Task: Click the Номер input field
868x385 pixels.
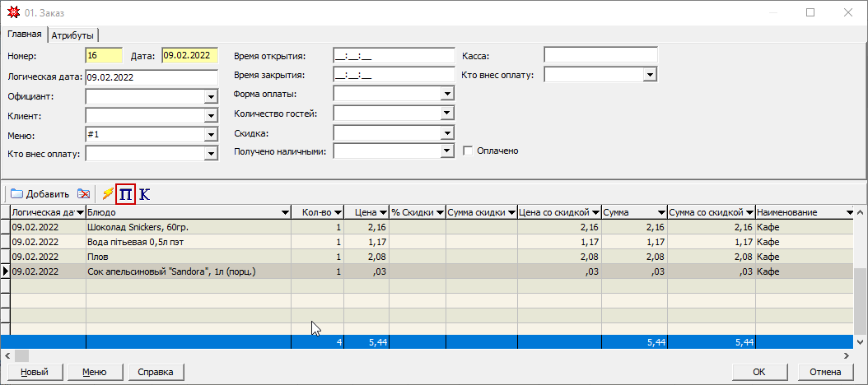Action: coord(104,56)
